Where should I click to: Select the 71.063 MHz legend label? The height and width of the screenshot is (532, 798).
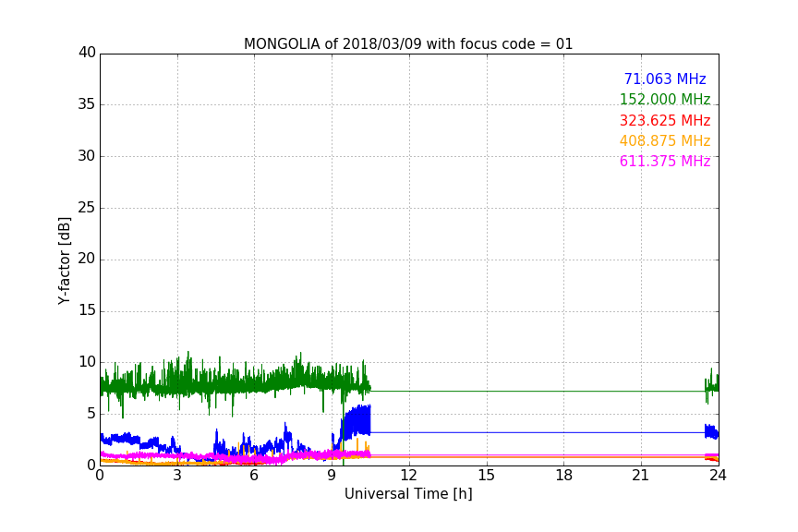665,79
